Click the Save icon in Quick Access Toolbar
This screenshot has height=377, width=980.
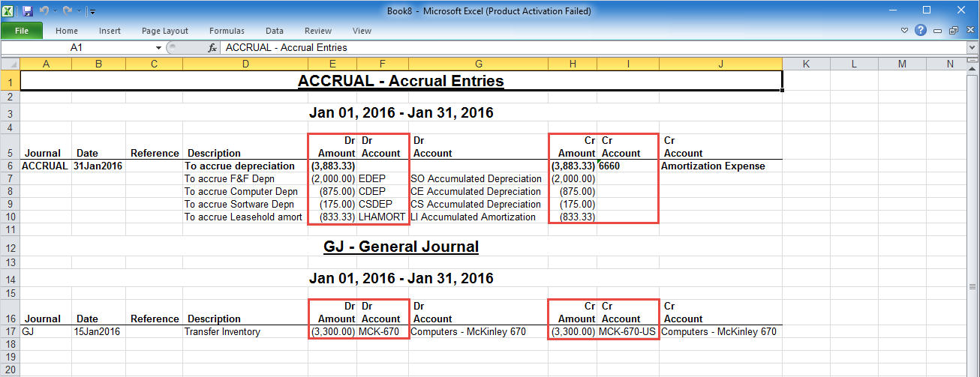[x=28, y=11]
